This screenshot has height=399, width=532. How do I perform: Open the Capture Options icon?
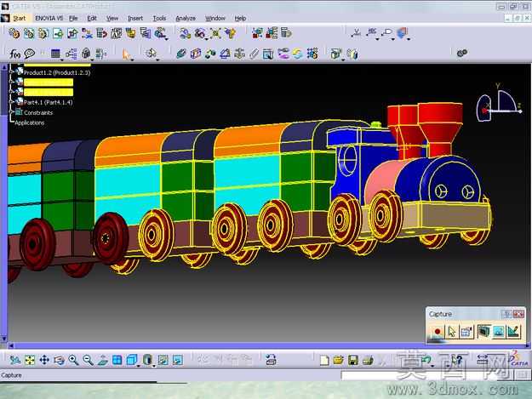click(466, 332)
